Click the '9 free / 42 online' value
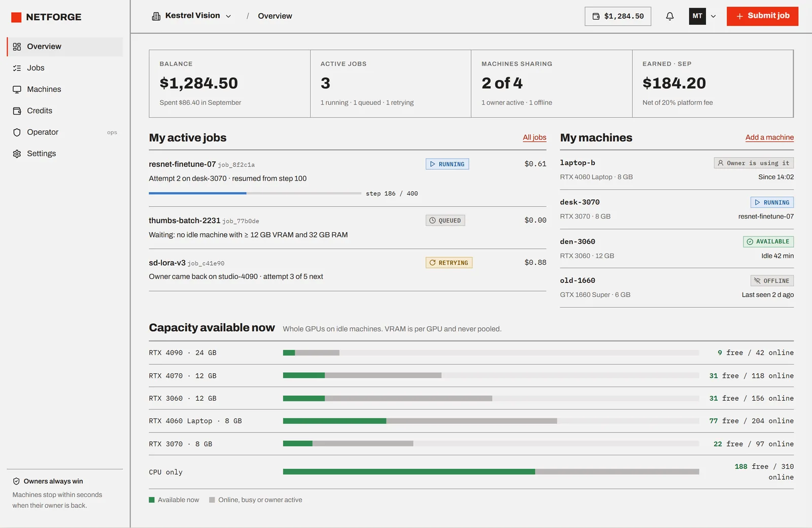This screenshot has height=528, width=812. [755, 353]
